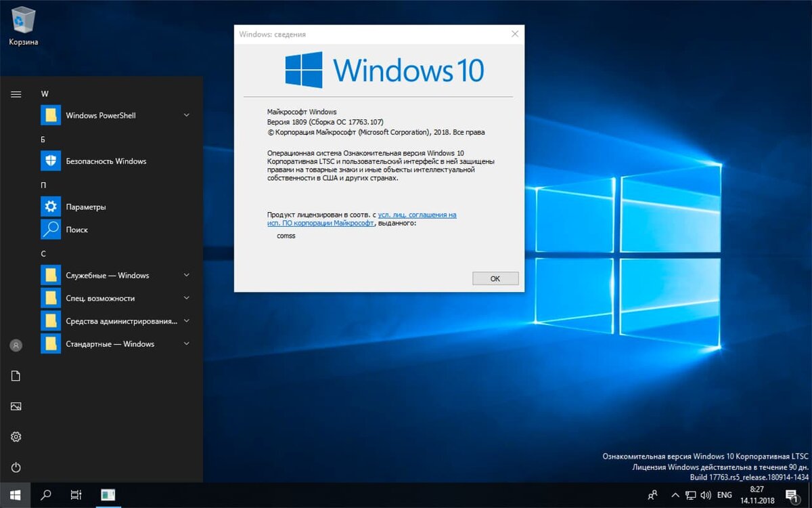The height and width of the screenshot is (508, 812).
Task: Expand Спец. возможности chevron
Action: click(x=187, y=298)
